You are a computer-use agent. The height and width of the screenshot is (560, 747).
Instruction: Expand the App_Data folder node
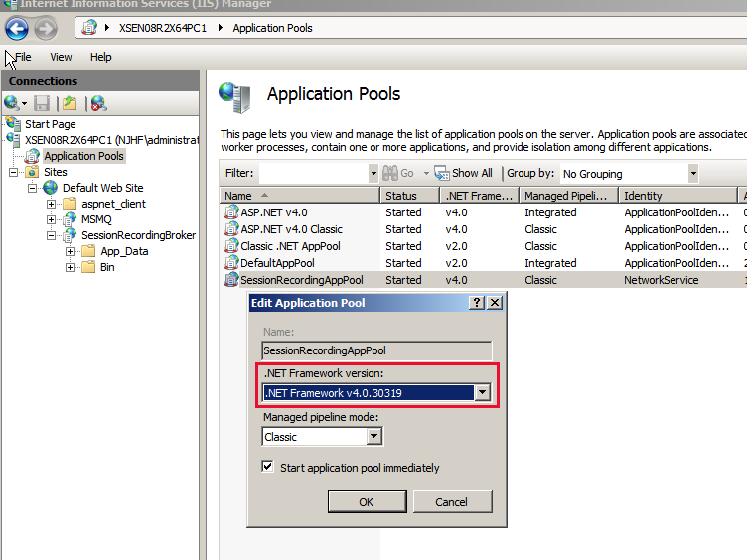[71, 251]
